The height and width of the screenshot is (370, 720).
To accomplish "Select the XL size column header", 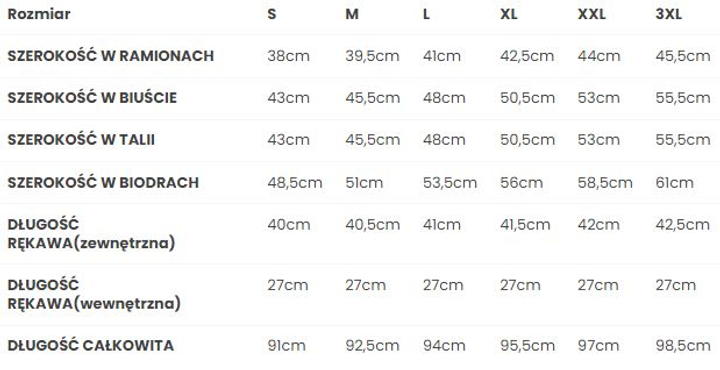I will 509,14.
